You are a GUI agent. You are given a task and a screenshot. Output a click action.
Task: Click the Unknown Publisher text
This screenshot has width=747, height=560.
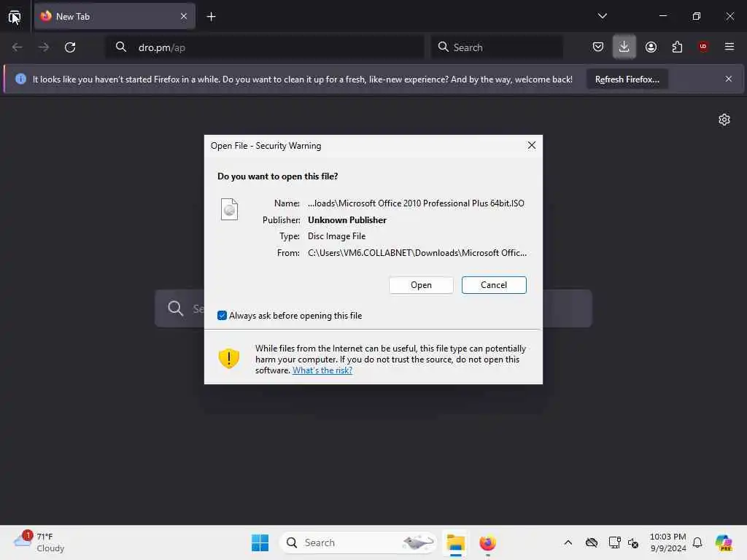pos(347,220)
